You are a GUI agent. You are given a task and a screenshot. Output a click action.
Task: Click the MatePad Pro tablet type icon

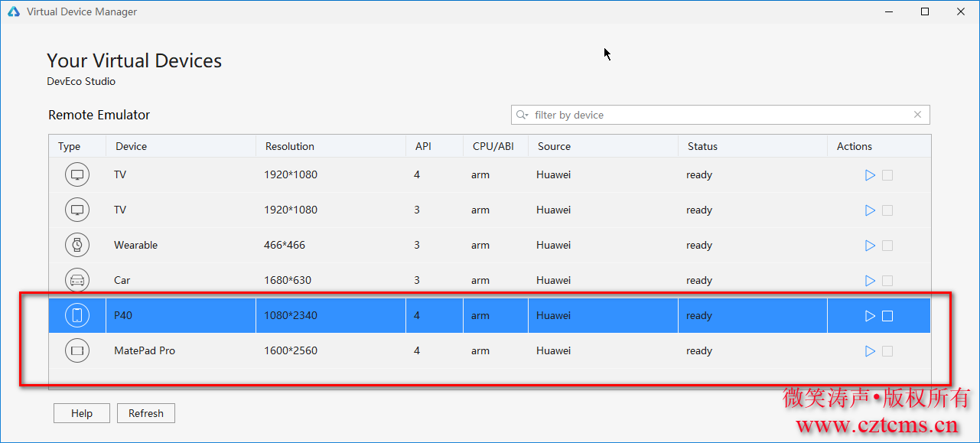pyautogui.click(x=77, y=350)
